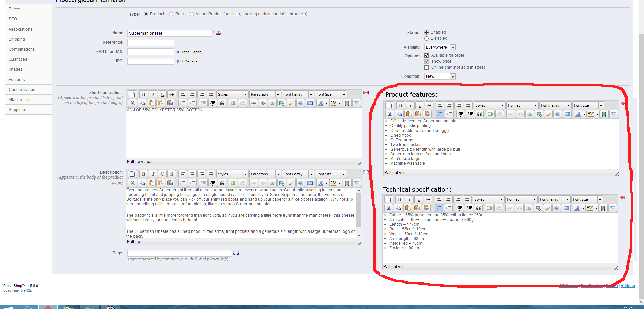The width and height of the screenshot is (644, 309).
Task: Insert blockquote in Technical specification editor
Action: (x=478, y=208)
